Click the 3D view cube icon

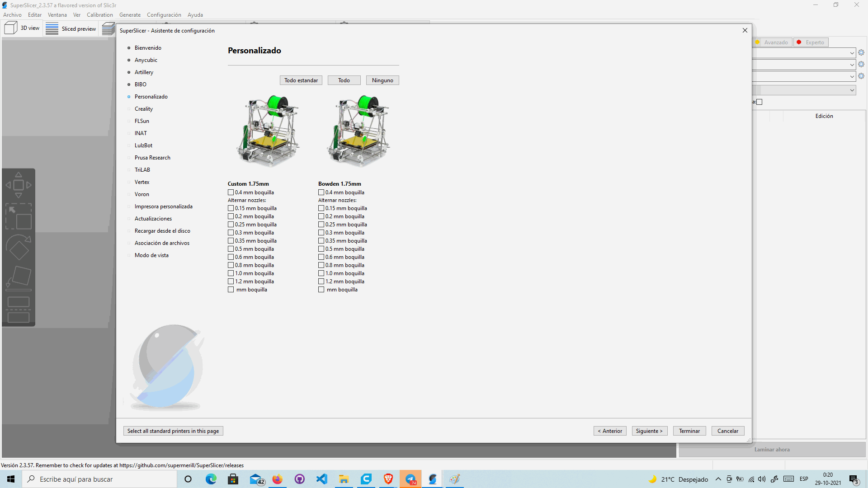[10, 28]
